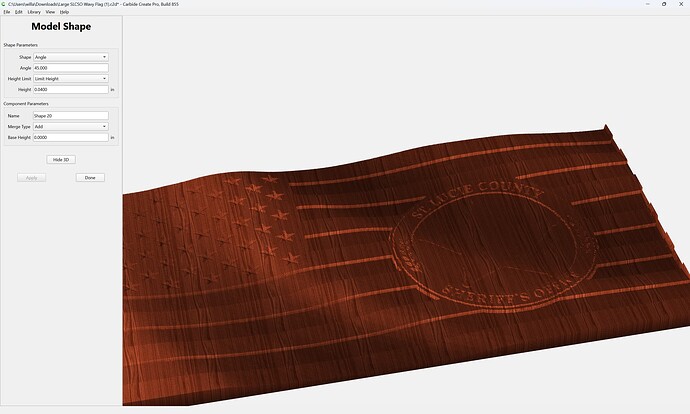Click the Carbide Create app icon in title bar
This screenshot has width=690, height=414.
[4, 4]
